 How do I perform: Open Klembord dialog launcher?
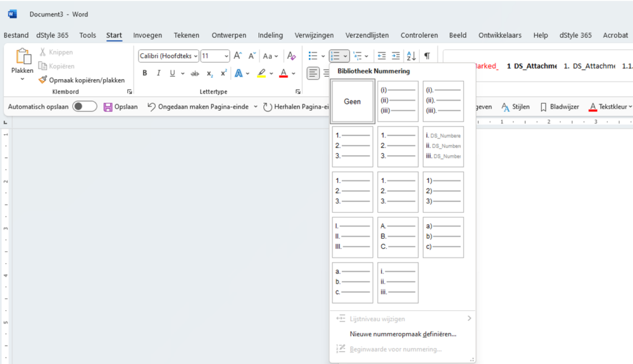(130, 91)
